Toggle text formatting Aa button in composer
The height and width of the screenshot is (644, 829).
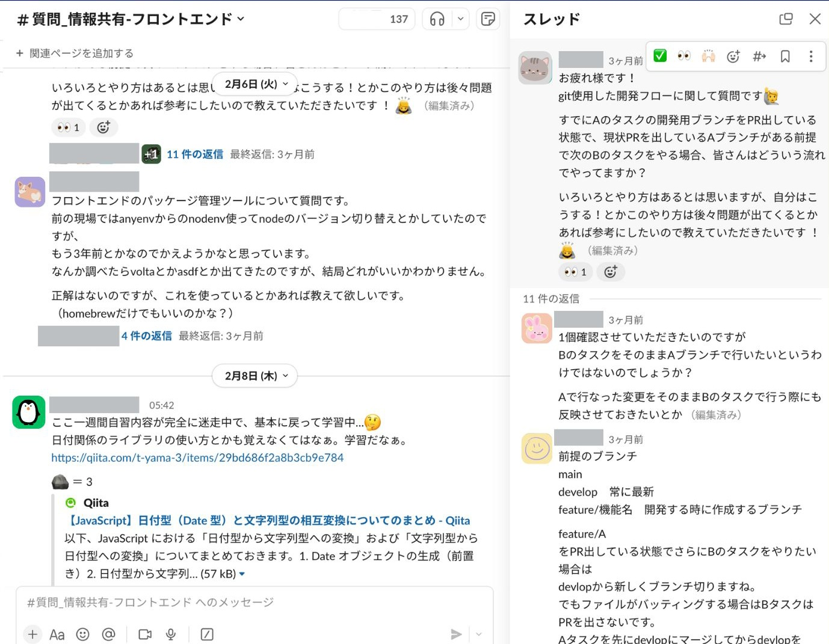pos(57,634)
